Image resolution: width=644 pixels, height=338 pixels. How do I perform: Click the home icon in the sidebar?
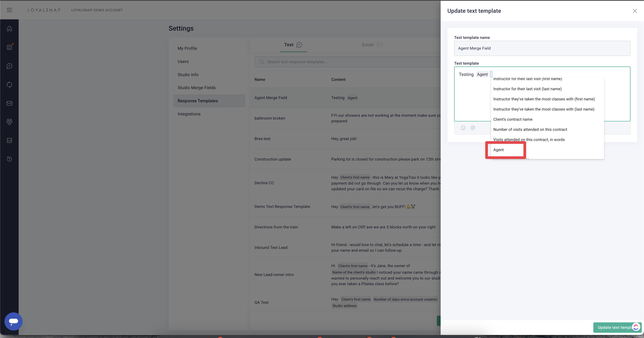click(9, 29)
